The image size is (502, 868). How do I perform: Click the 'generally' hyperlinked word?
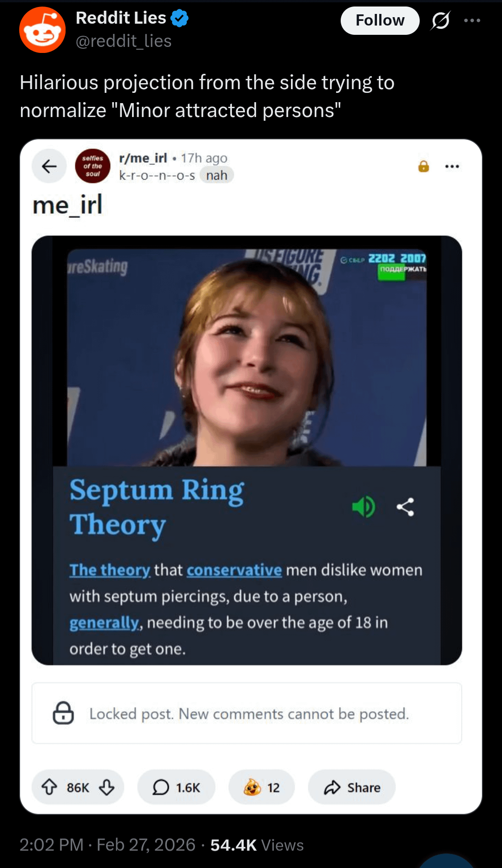click(104, 622)
